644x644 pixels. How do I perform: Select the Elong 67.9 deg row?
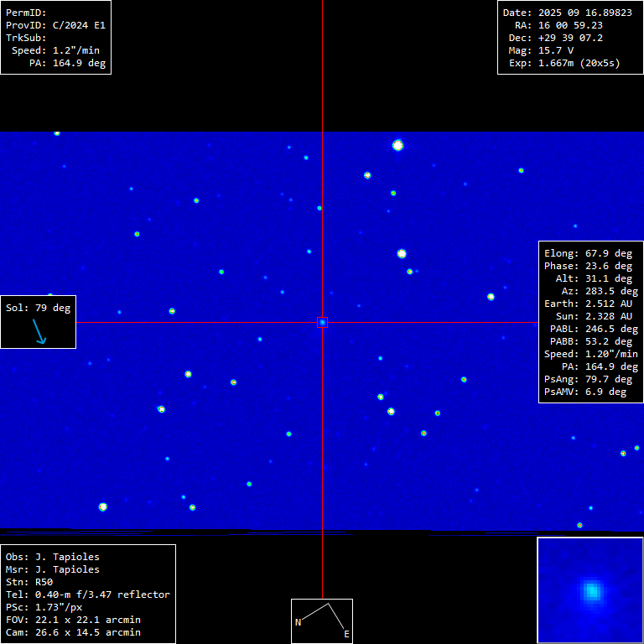(x=588, y=253)
